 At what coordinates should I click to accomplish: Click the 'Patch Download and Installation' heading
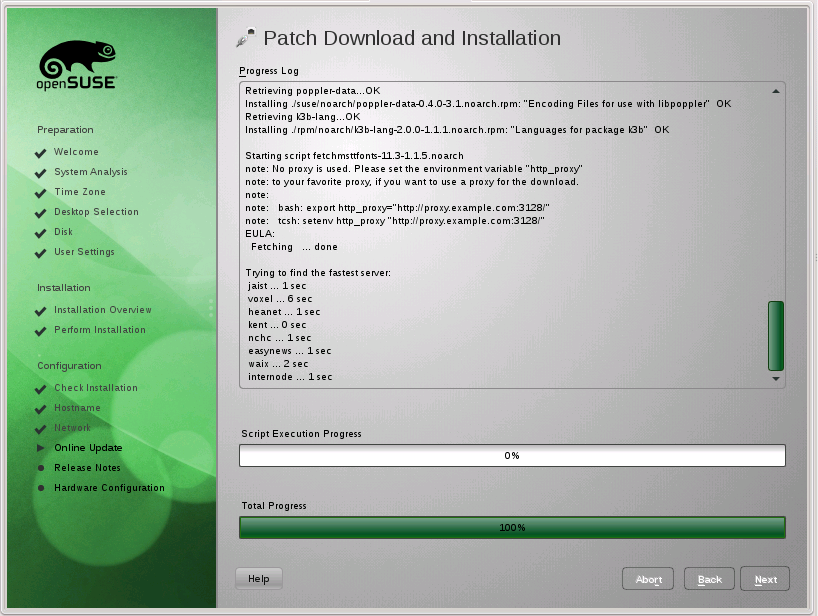(412, 38)
